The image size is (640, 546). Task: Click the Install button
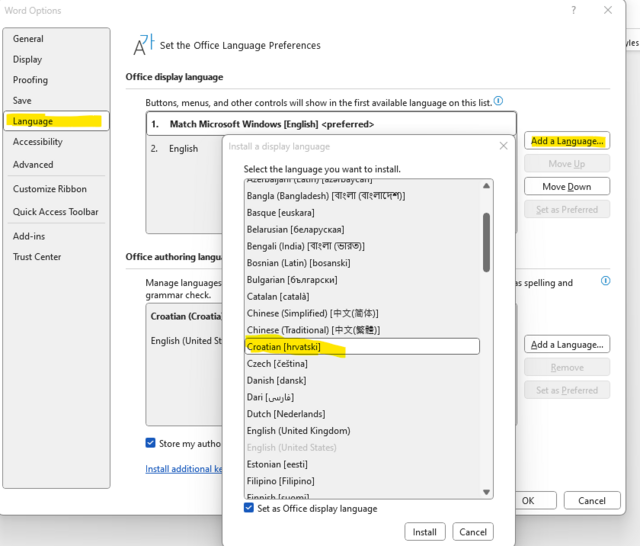click(424, 532)
